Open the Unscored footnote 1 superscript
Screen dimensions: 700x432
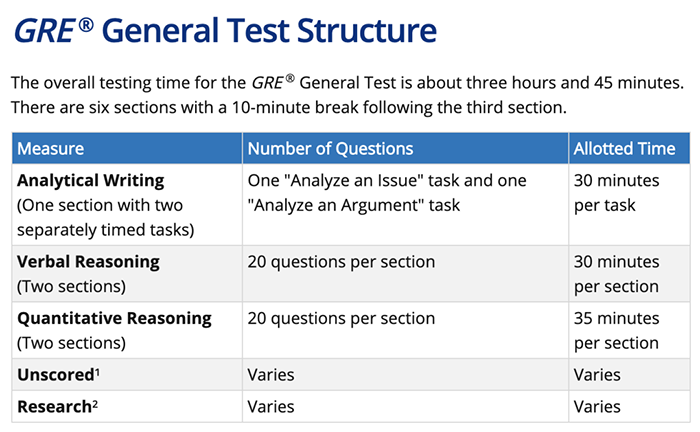click(96, 373)
